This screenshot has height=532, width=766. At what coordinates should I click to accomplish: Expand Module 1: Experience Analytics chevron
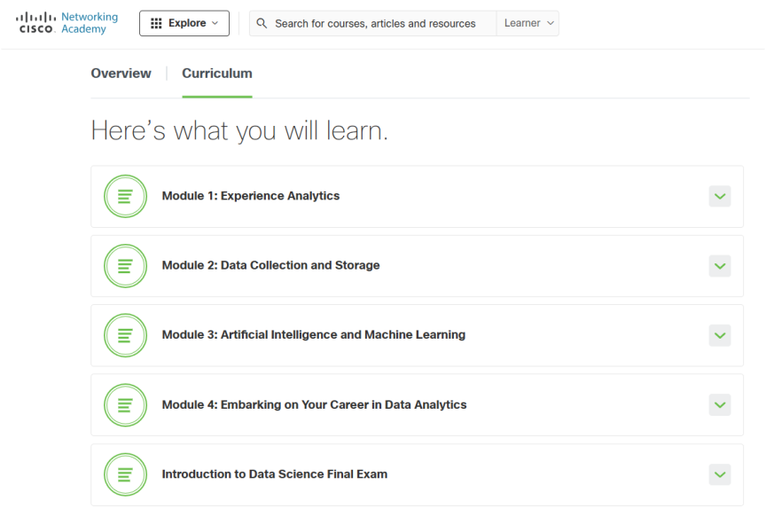click(720, 196)
